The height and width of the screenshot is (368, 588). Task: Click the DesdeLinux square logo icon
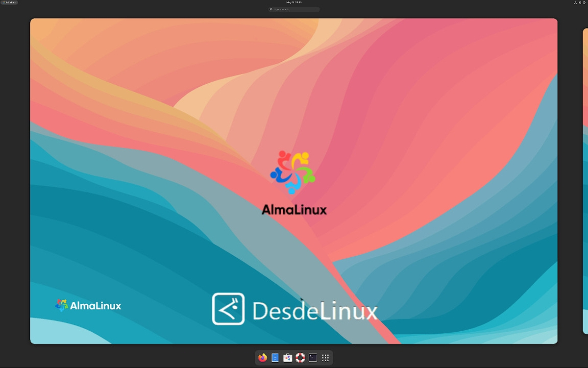[228, 309]
